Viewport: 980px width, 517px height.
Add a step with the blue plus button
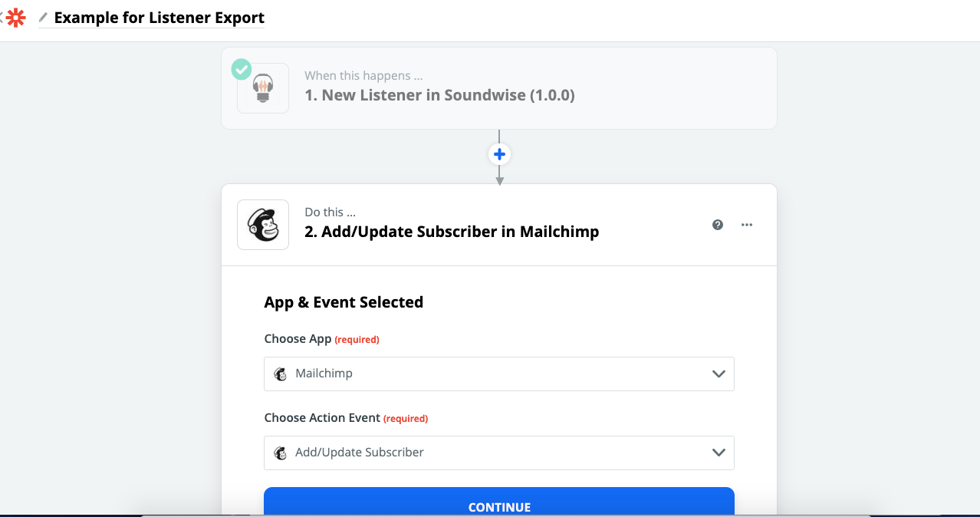point(499,154)
